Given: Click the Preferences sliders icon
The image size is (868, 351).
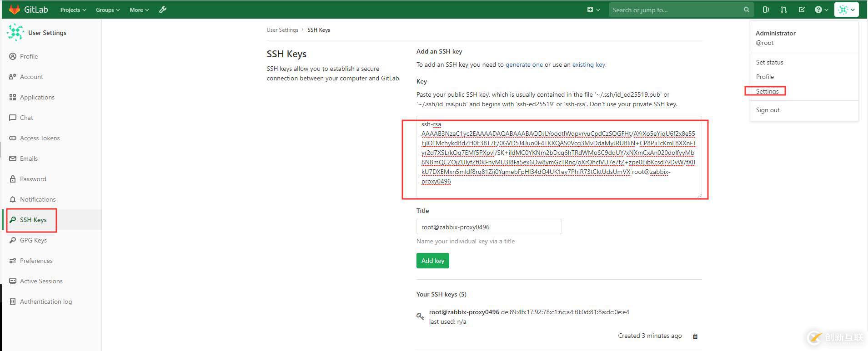Looking at the screenshot, I should pyautogui.click(x=13, y=261).
